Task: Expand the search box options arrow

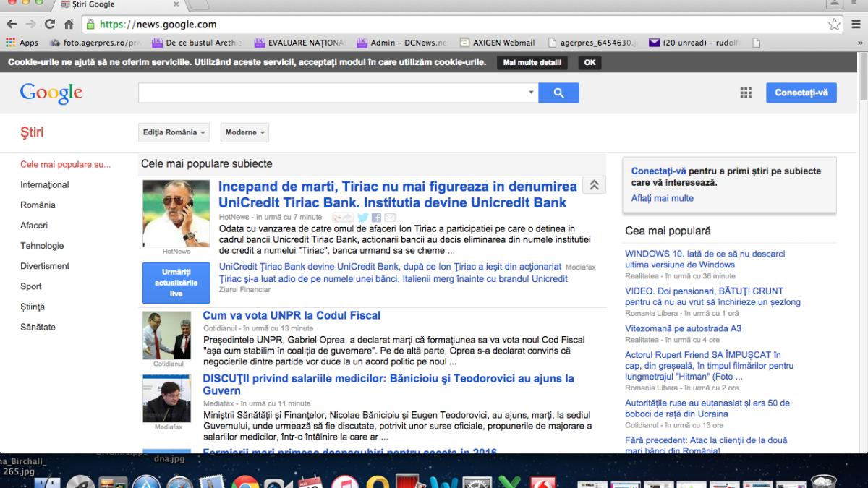Action: click(x=531, y=93)
